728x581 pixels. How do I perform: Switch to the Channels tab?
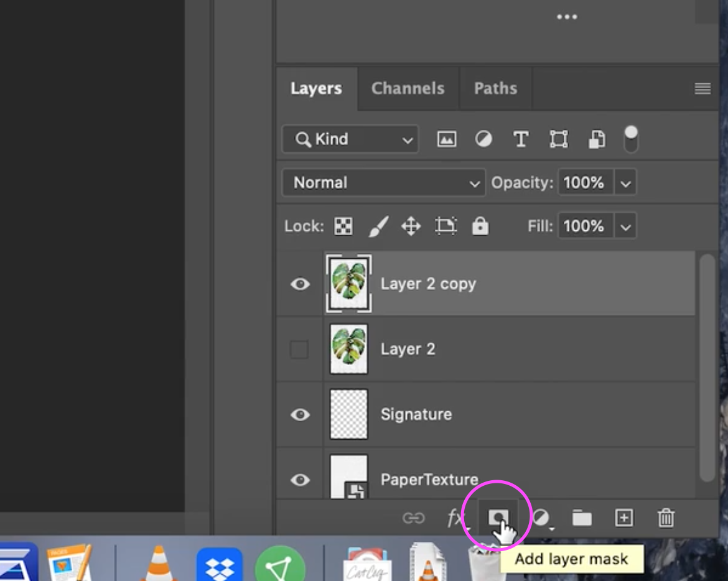pos(408,88)
